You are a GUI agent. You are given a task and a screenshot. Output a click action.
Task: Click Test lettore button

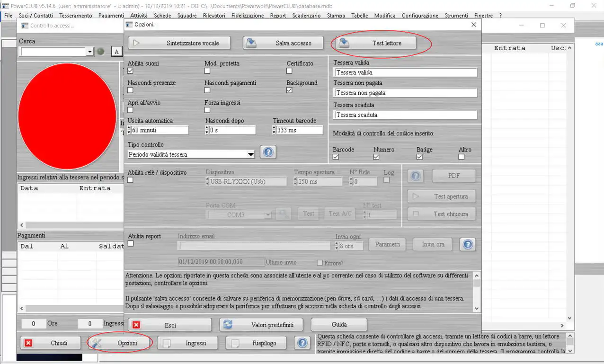click(x=376, y=43)
